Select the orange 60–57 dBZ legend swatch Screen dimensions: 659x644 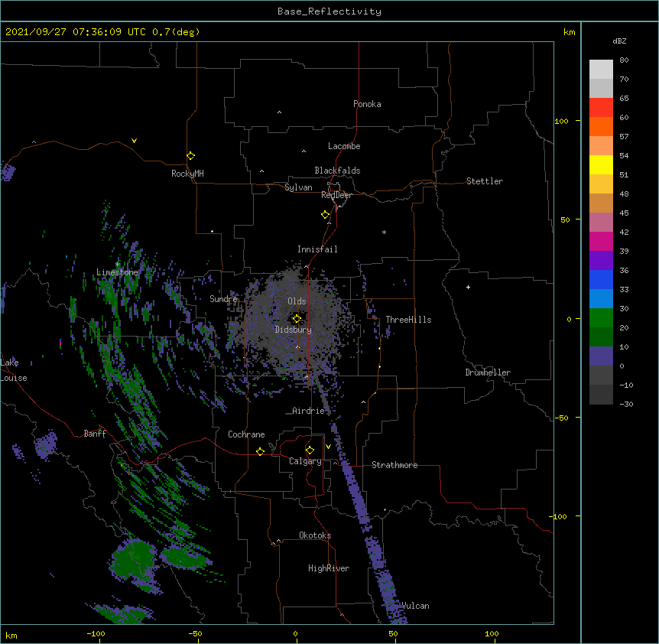click(601, 126)
